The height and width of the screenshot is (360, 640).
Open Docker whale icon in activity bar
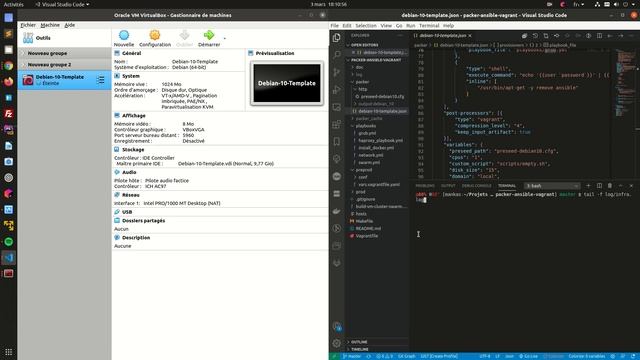pos(337,211)
